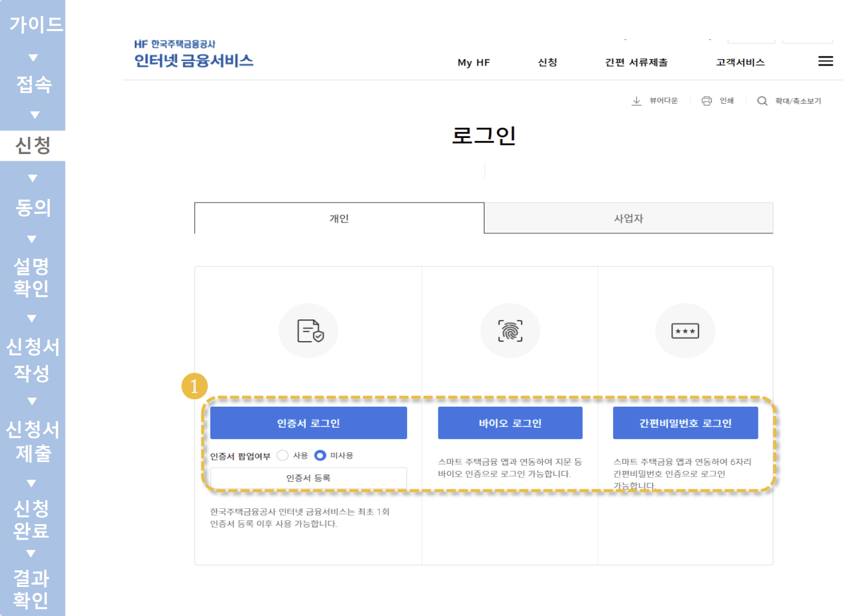Viewport: 863px width, 616px height.
Task: Click the 간편비밀번호 로그인 button
Action: [685, 423]
